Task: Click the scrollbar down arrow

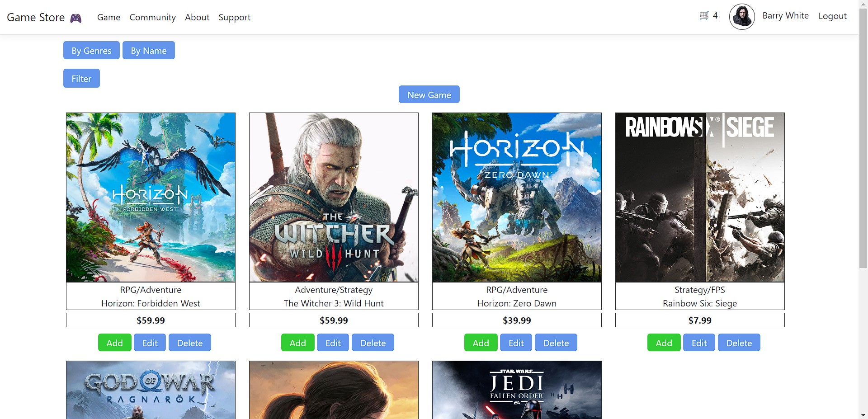Action: [x=863, y=414]
